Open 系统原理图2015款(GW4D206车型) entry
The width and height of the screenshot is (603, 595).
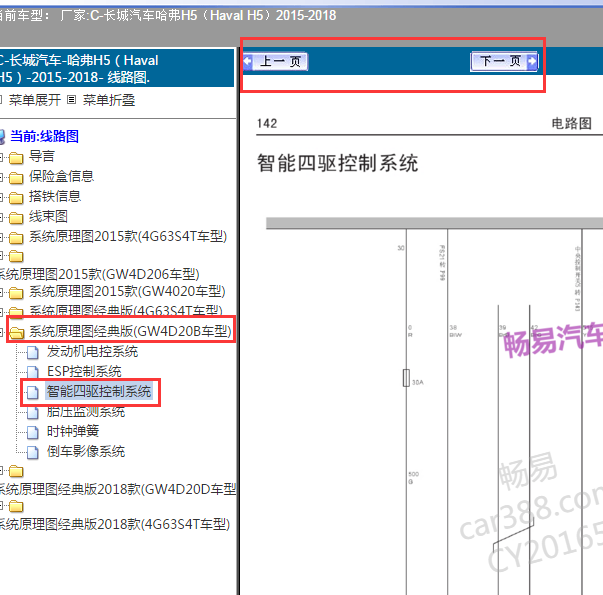click(99, 274)
